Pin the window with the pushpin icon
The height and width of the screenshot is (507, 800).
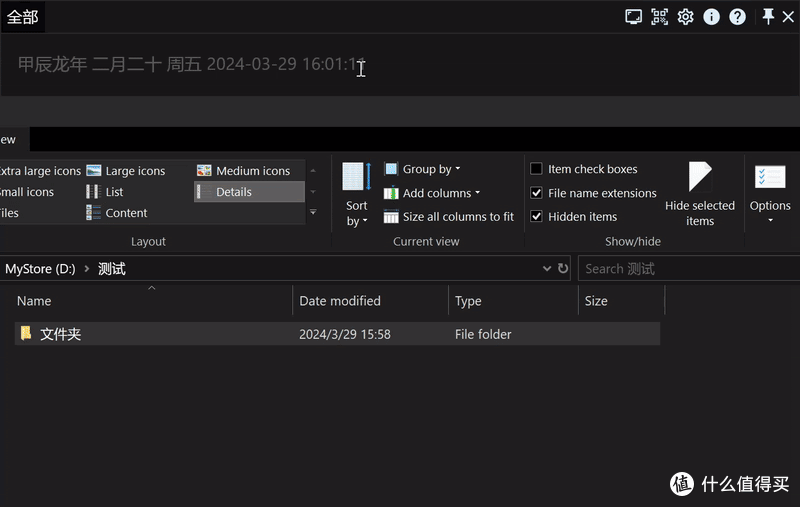click(768, 16)
